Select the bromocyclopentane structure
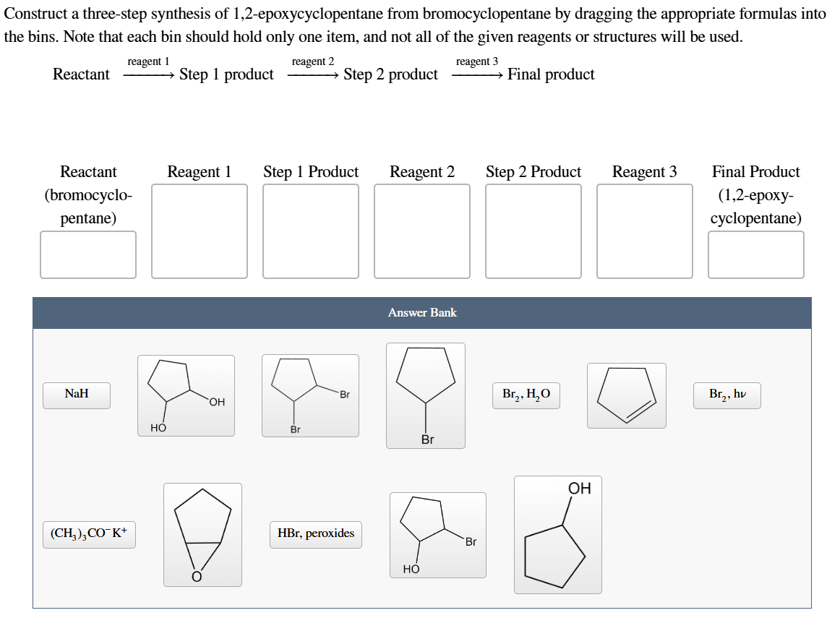 coord(425,394)
